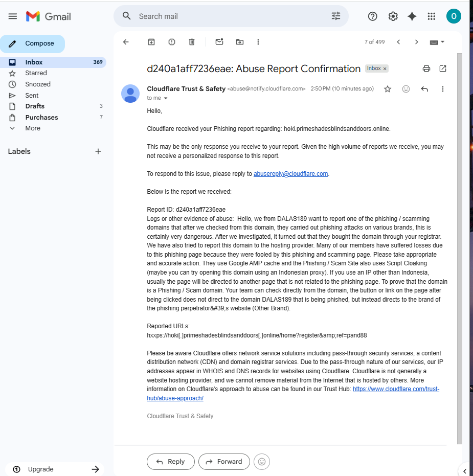This screenshot has height=476, width=473.
Task: Go to the older email arrow
Action: coord(417,42)
